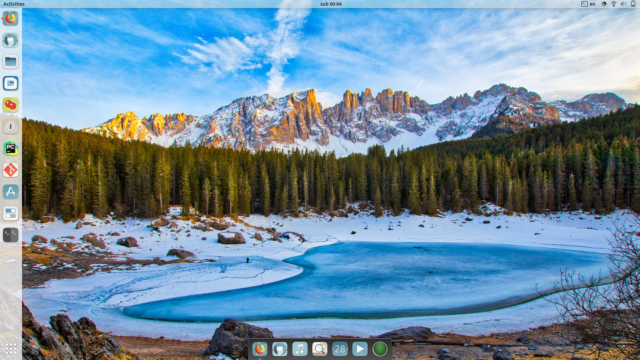Open the red chat bubbles app
This screenshot has width=640, height=360.
click(11, 105)
